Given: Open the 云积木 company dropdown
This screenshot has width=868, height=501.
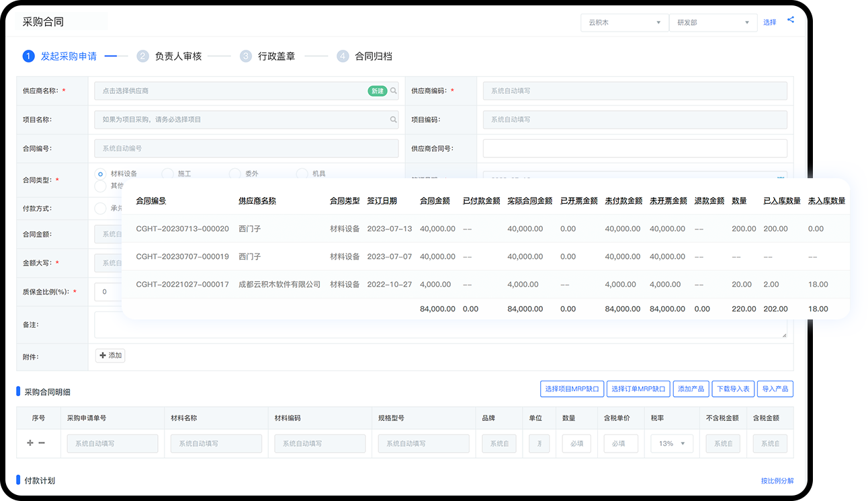Looking at the screenshot, I should (623, 23).
